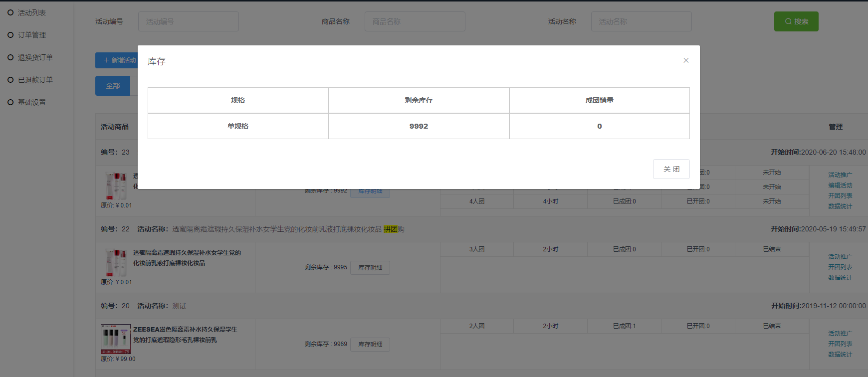The height and width of the screenshot is (377, 868).
Task: Click 3人团 cell in activity 22
Action: click(x=477, y=249)
